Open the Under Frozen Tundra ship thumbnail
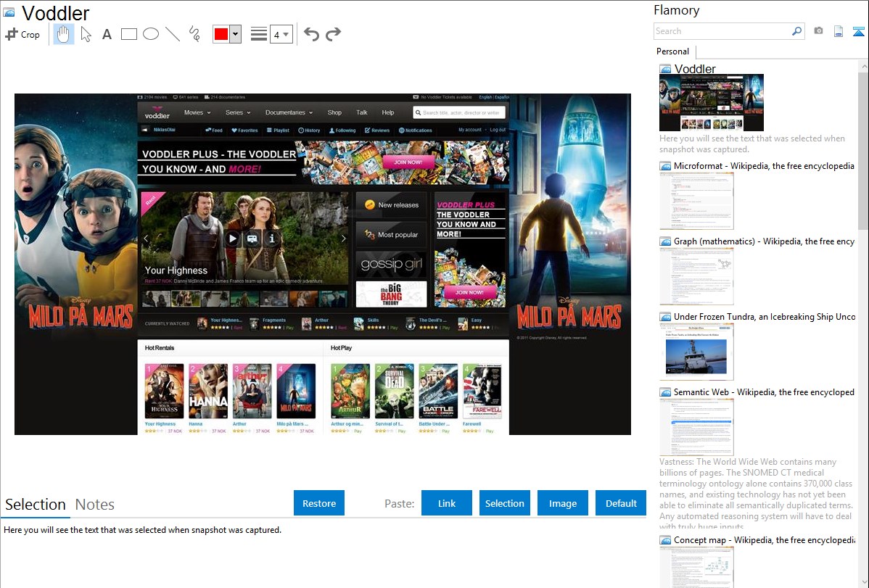Screen dimensions: 869x588 coord(696,352)
